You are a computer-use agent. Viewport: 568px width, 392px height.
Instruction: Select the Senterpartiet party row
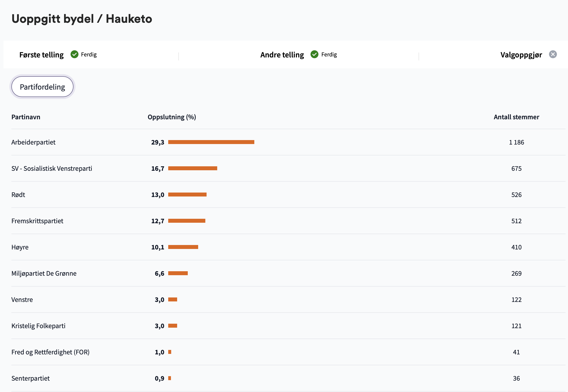click(288, 378)
